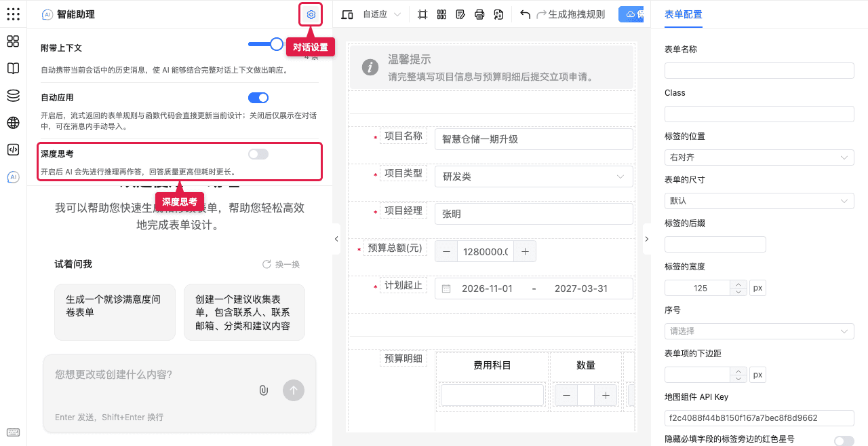868x446 pixels.
Task: Choose suggestion 创建一个建议收集表单
Action: coord(244,312)
